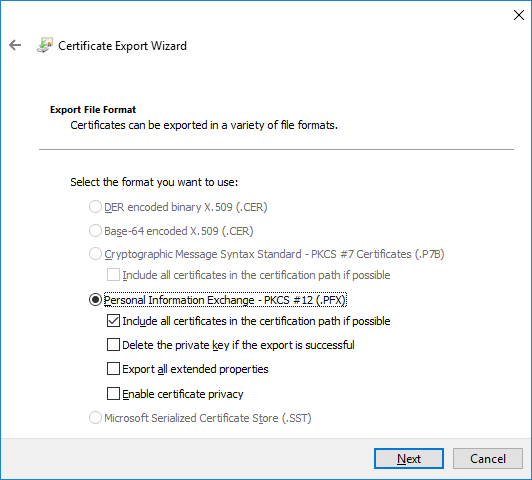This screenshot has width=532, height=480.
Task: Check Export all extended properties
Action: tap(113, 369)
